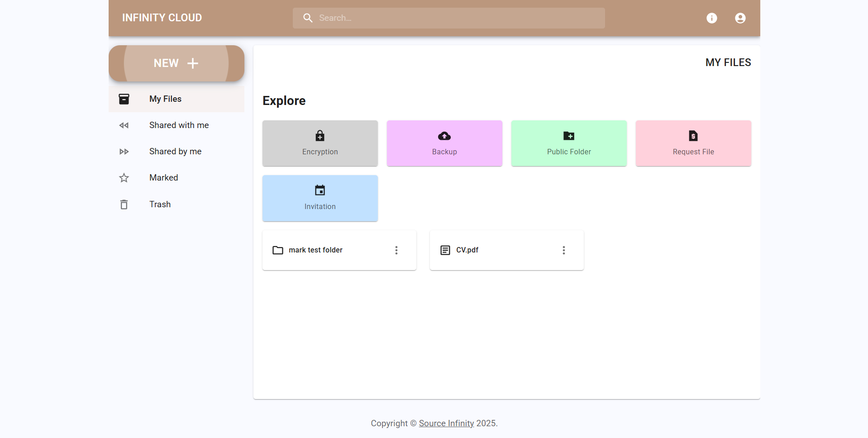
Task: Click the Public Folder icon
Action: point(569,136)
